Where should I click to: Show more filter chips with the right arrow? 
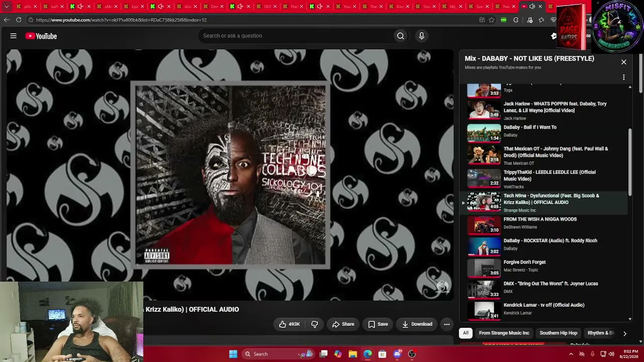click(625, 333)
